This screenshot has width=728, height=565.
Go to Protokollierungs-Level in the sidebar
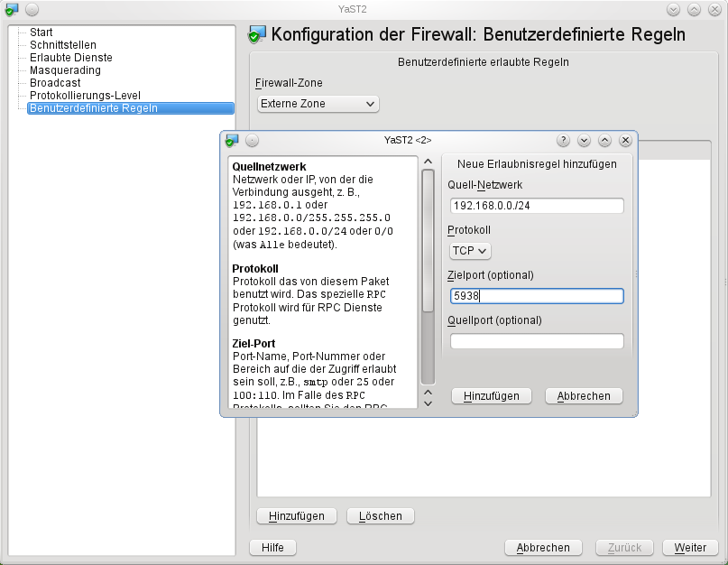tap(85, 96)
